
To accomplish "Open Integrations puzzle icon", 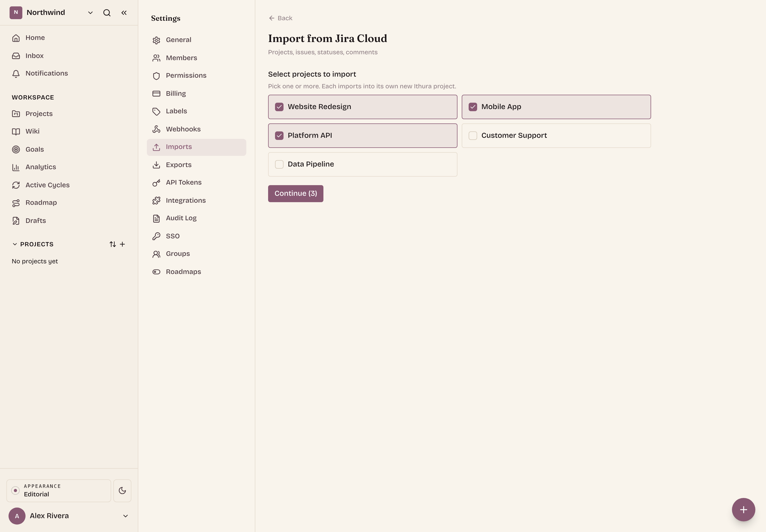I will coord(156,201).
